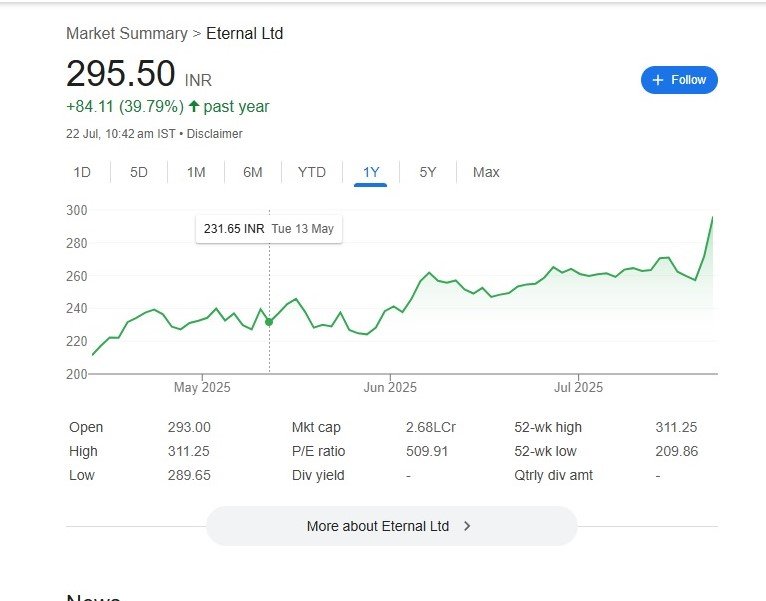Image resolution: width=766 pixels, height=601 pixels.
Task: Click the 300 y-axis label
Action: click(77, 210)
